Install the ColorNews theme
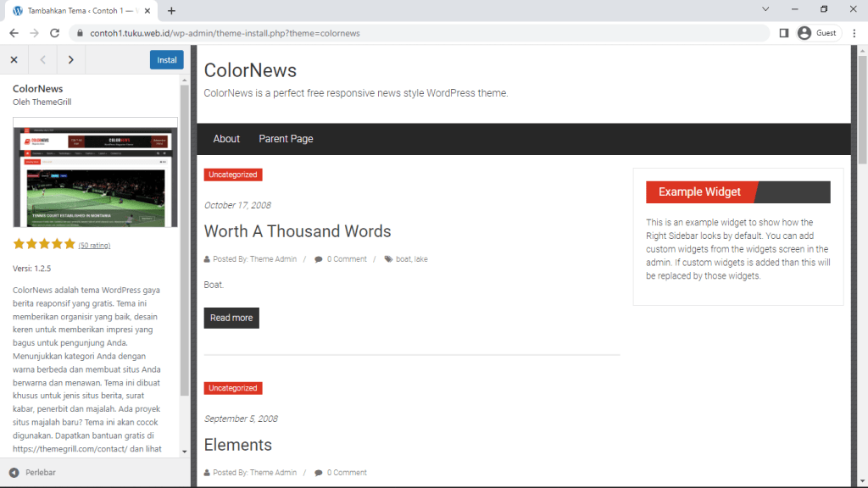 tap(167, 60)
